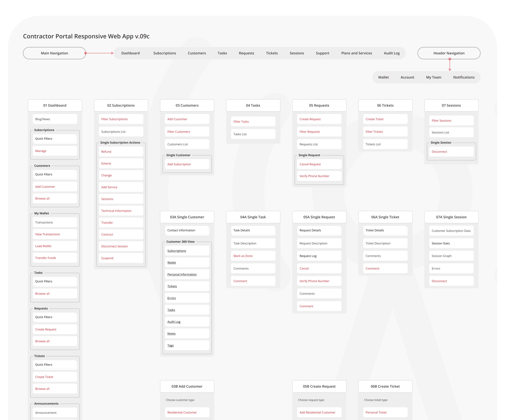Click the underlined Personal Information link
505x420 pixels.
click(182, 275)
